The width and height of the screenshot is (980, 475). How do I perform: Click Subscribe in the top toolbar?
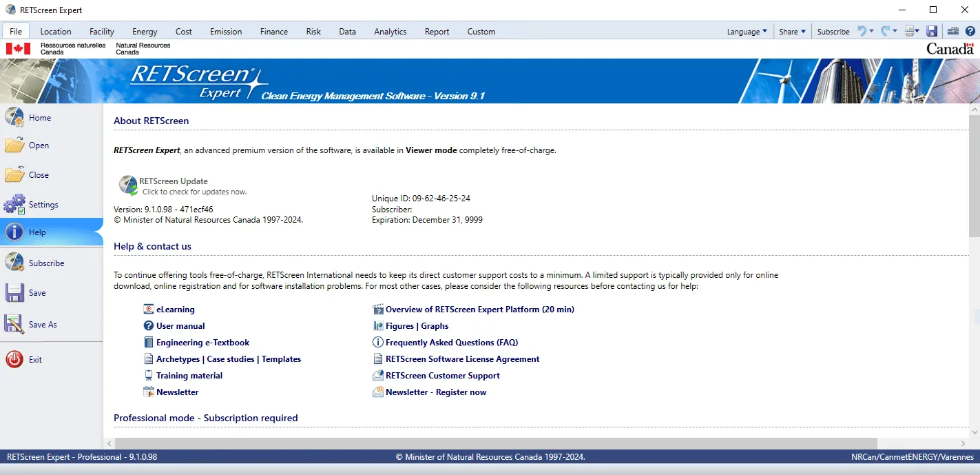click(x=833, y=32)
